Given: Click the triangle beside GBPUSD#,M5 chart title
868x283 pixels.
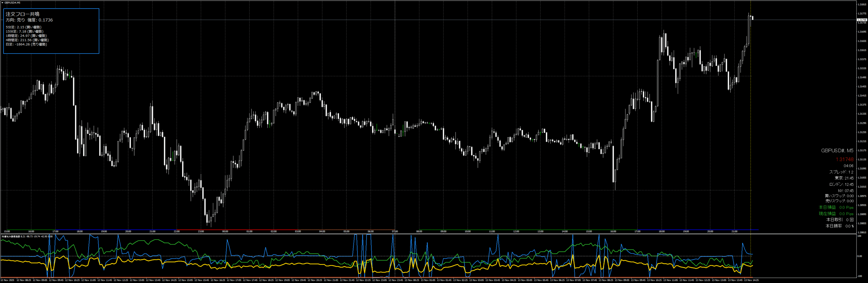Looking at the screenshot, I should [x=2, y=3].
